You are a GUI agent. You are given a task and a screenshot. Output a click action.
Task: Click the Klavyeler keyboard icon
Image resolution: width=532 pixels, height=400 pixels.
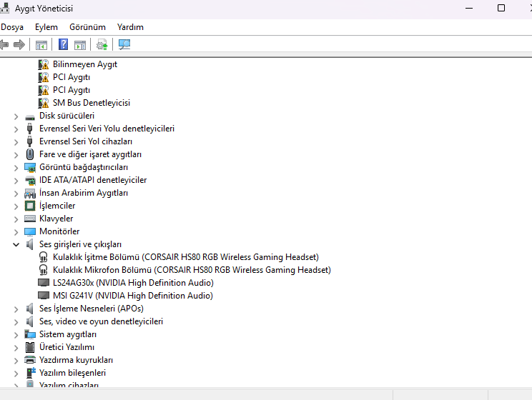tap(30, 219)
